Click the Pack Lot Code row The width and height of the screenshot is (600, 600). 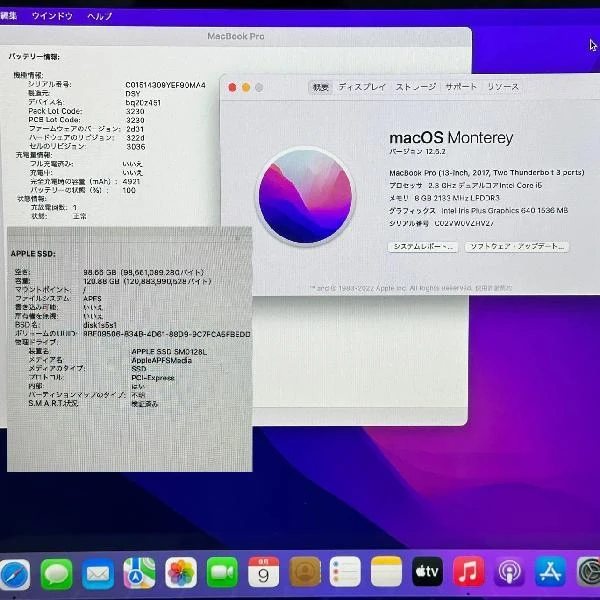pos(86,111)
